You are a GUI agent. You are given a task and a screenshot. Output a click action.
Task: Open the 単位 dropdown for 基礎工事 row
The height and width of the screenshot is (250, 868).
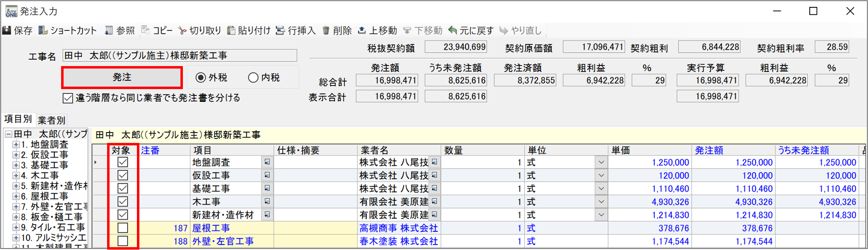[601, 189]
